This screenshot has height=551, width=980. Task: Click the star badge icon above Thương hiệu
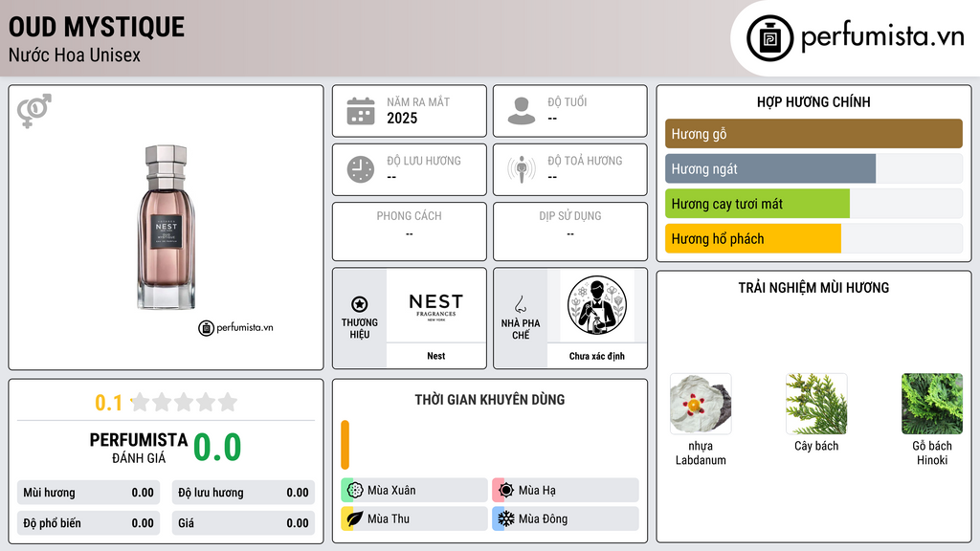360,304
